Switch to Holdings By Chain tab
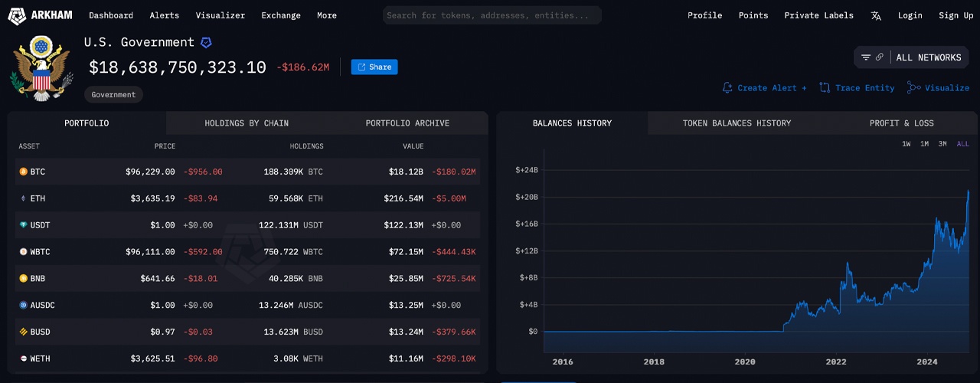Image resolution: width=980 pixels, height=383 pixels. (247, 123)
